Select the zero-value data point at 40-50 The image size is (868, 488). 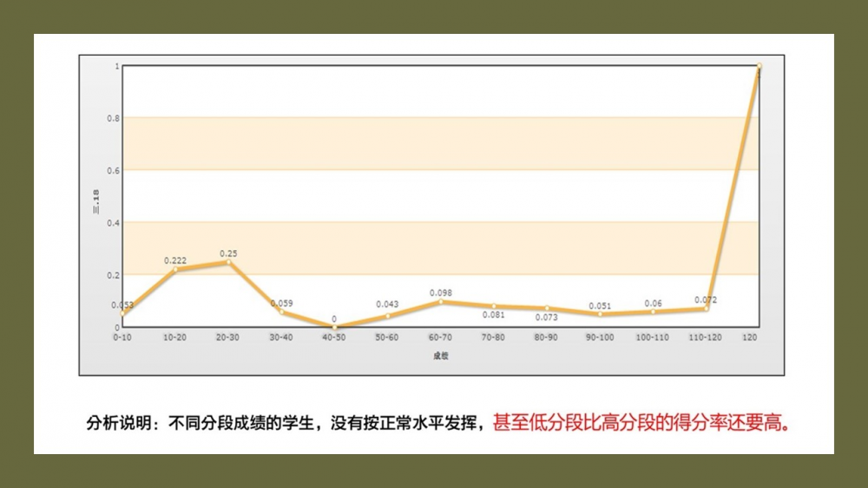(x=334, y=327)
